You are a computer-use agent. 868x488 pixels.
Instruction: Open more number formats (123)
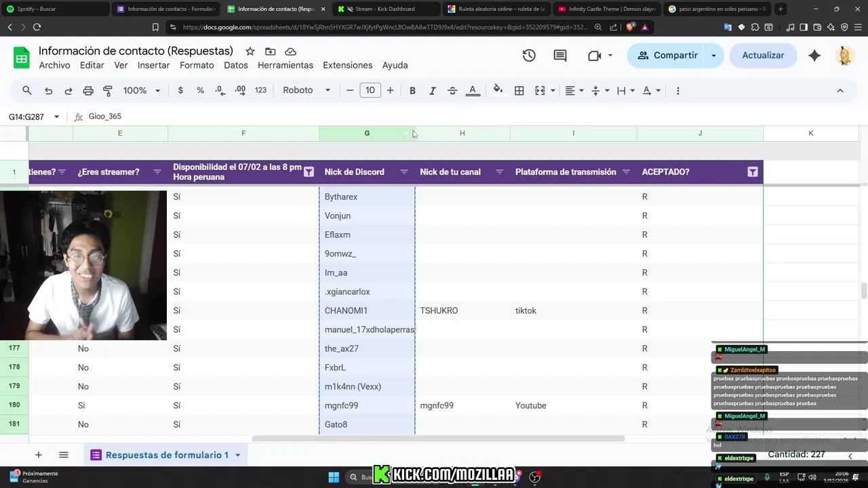click(x=260, y=90)
